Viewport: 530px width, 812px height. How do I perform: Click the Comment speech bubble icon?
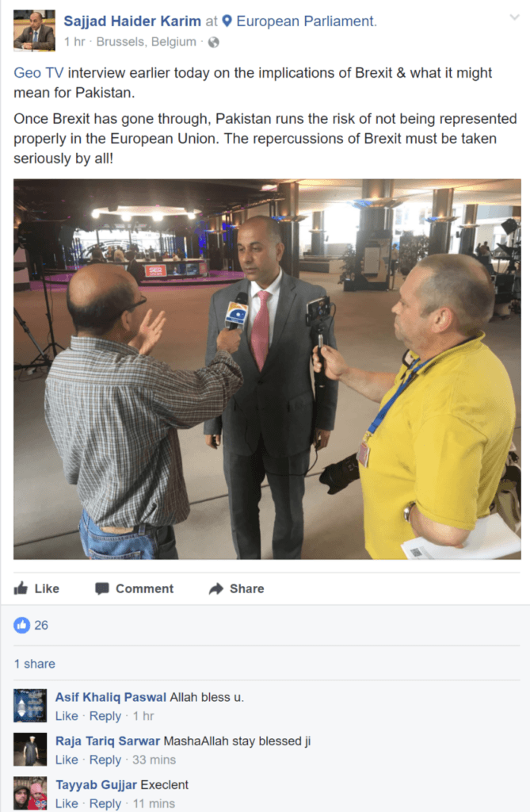tap(102, 589)
